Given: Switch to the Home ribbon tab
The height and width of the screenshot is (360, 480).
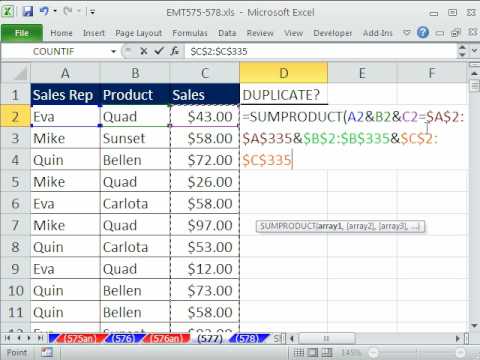Looking at the screenshot, I should [61, 33].
